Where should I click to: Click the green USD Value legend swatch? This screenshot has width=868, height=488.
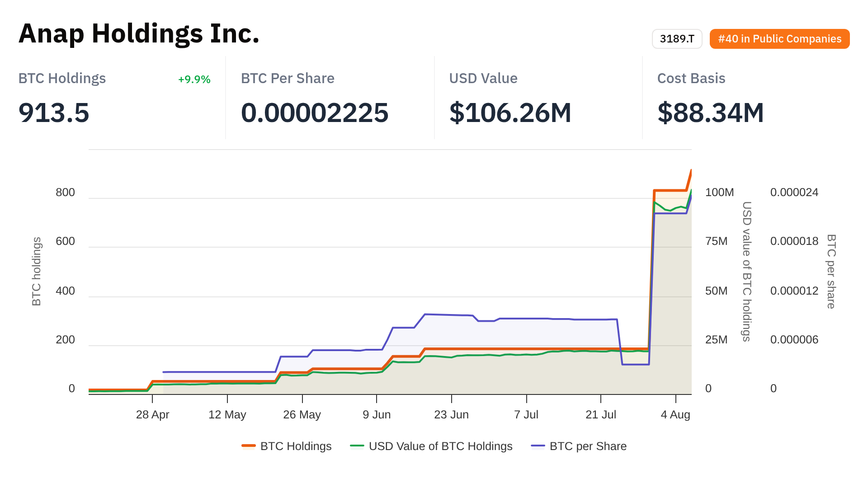(357, 446)
